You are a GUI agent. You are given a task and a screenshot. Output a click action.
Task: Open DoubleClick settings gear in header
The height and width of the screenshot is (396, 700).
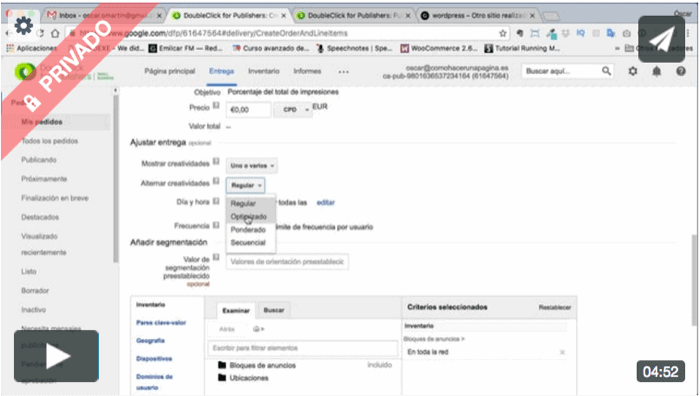[633, 71]
